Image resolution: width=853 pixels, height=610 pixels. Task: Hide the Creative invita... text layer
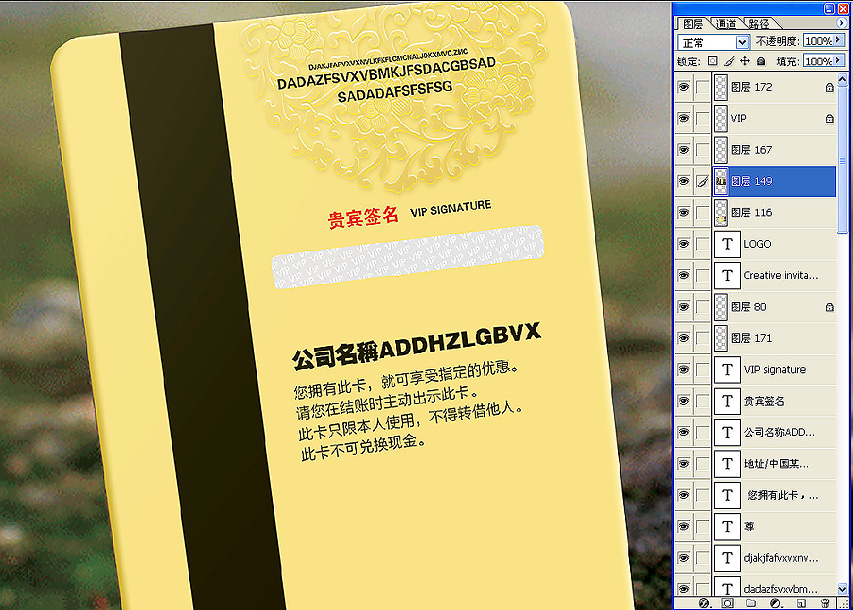[684, 275]
